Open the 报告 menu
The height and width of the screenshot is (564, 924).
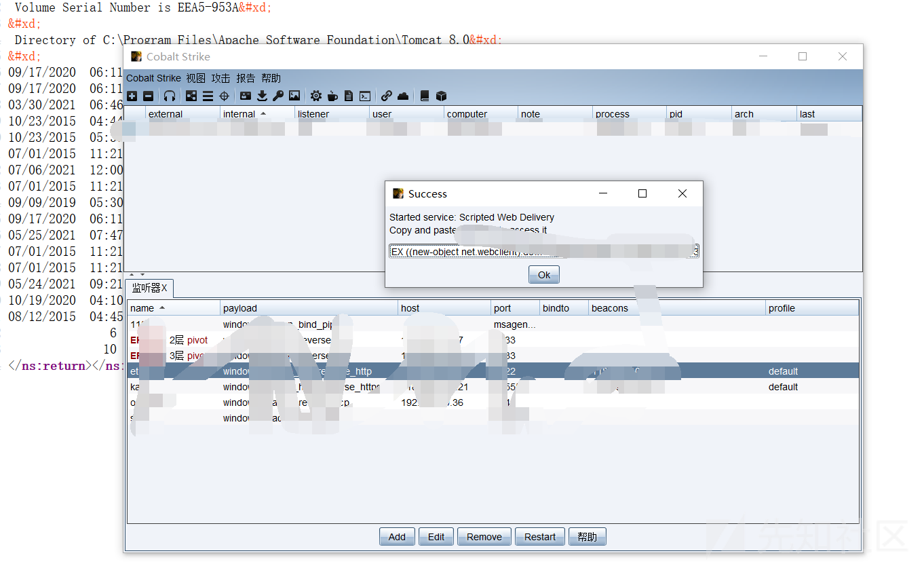click(x=246, y=78)
